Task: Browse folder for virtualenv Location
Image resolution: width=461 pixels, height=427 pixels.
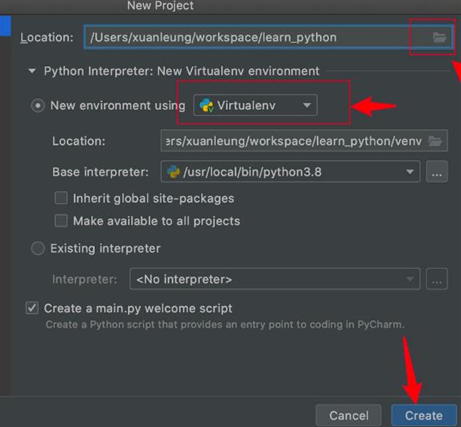Action: (x=435, y=141)
